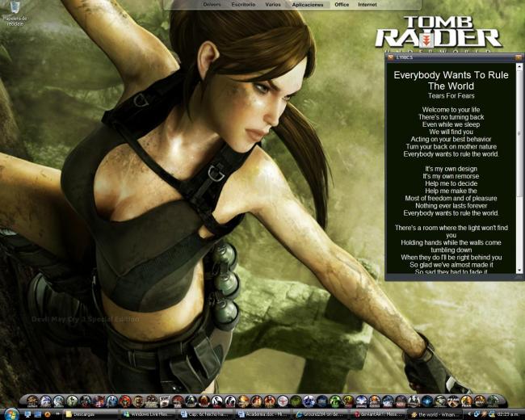Switch to the Escritorio tab
This screenshot has width=525, height=420.
(x=243, y=5)
